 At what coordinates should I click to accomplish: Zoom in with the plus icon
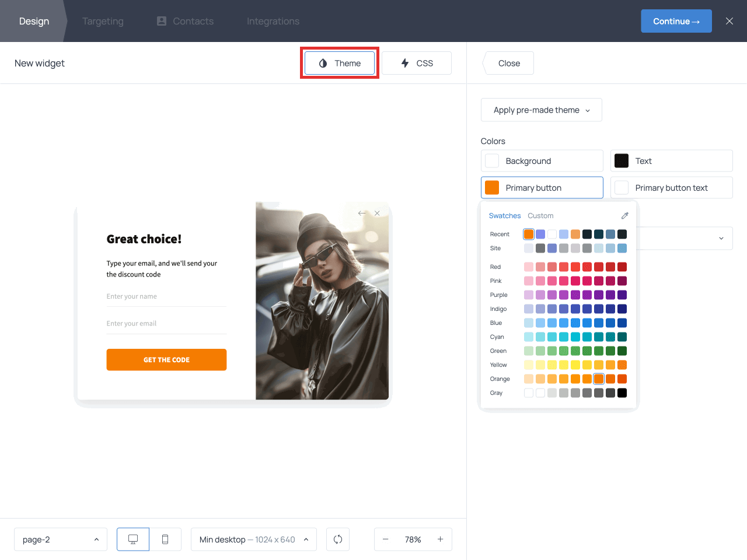pyautogui.click(x=441, y=540)
